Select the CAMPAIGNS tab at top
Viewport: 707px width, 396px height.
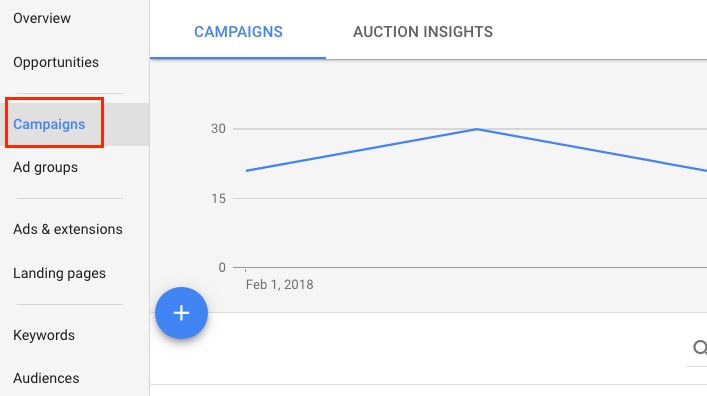pyautogui.click(x=238, y=32)
